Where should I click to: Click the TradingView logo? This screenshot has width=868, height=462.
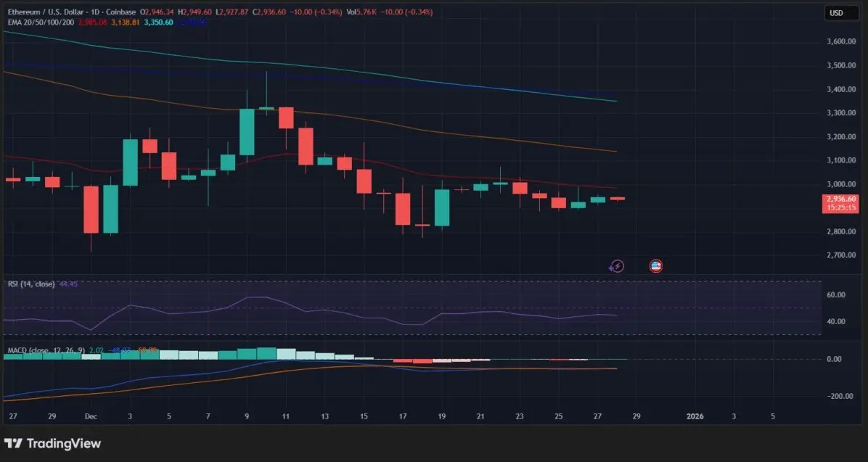(x=52, y=443)
